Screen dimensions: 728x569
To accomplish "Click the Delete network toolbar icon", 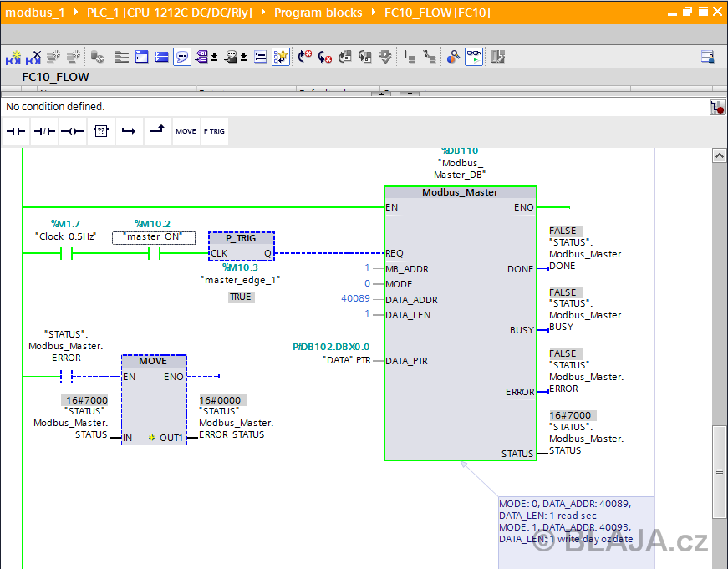I will pos(33,57).
